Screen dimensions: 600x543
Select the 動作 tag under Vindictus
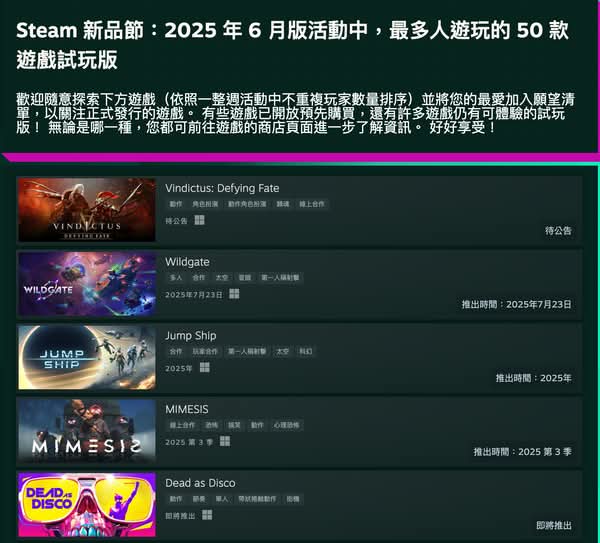[176, 204]
